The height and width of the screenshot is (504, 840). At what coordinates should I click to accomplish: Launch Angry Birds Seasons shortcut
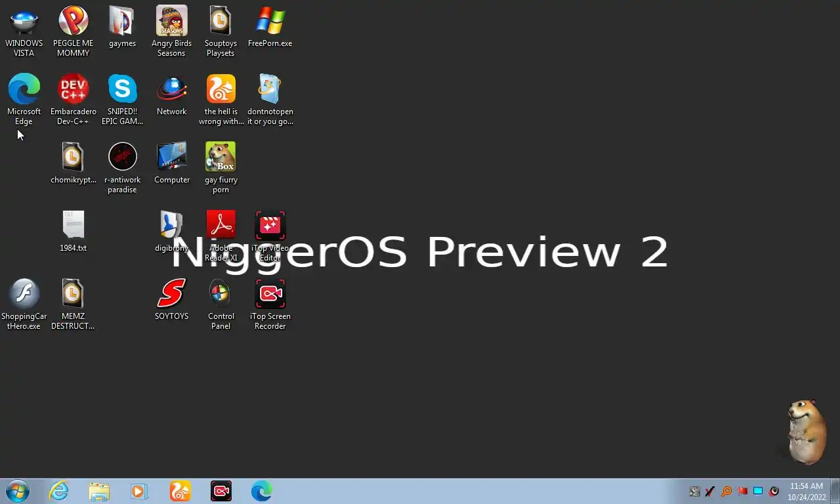(x=171, y=31)
